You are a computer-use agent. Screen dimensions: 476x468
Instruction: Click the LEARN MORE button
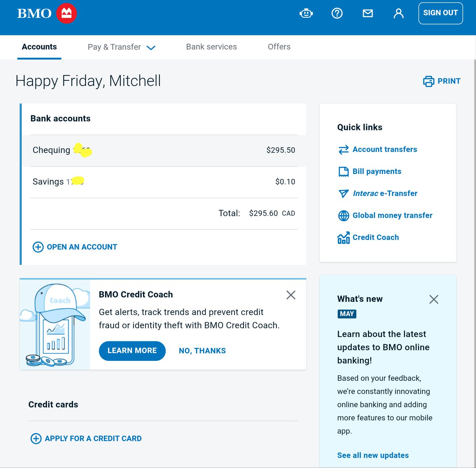(132, 351)
